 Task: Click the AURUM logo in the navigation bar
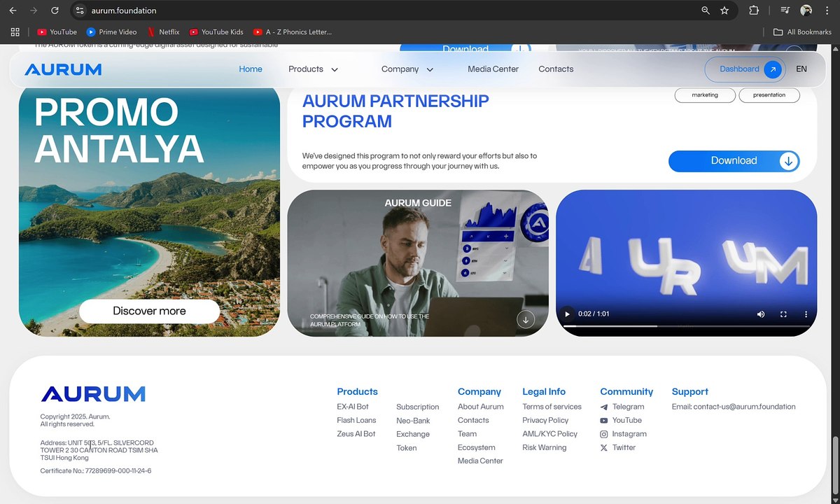click(63, 69)
